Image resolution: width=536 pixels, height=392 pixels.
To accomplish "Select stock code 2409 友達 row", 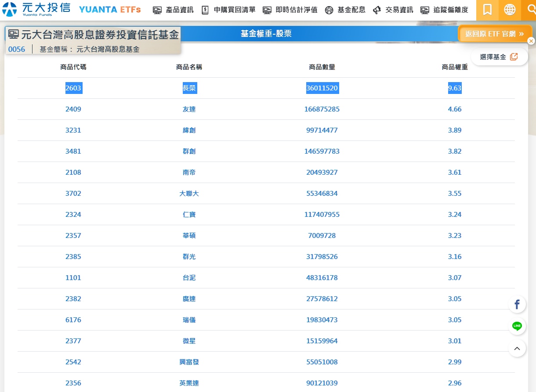I will coord(73,109).
